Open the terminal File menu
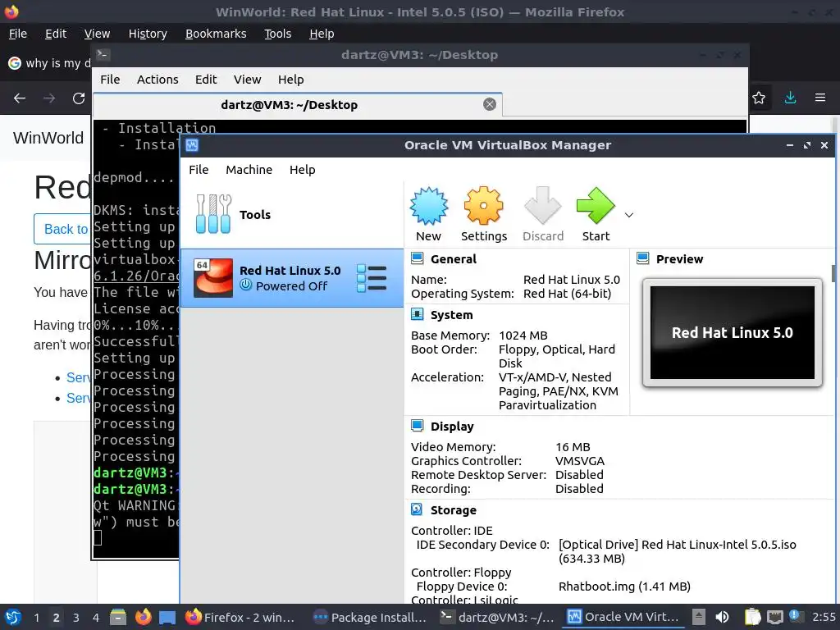Image resolution: width=840 pixels, height=630 pixels. [110, 80]
